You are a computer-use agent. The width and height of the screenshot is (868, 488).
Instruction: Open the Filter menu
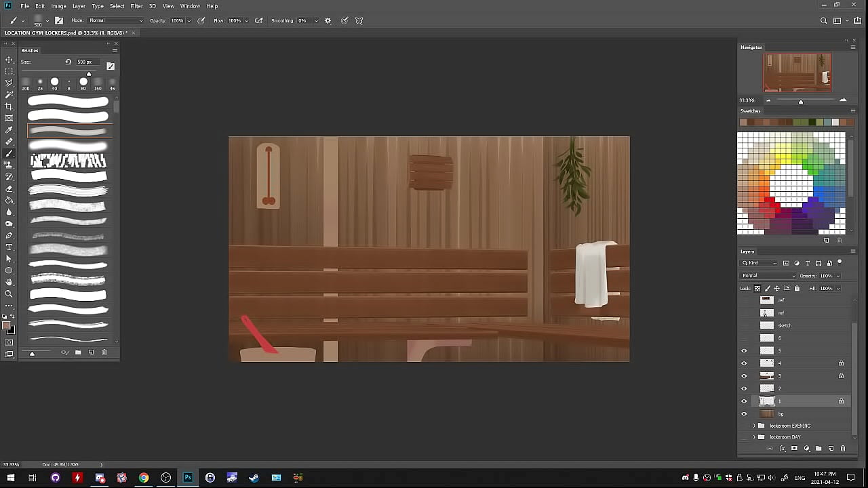point(136,6)
